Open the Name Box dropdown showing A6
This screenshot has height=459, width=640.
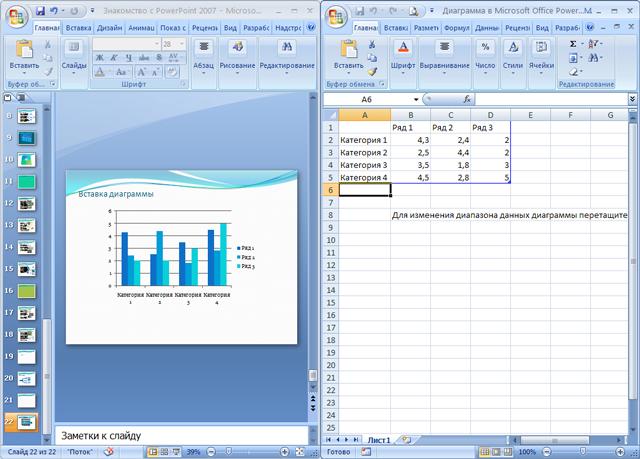click(x=416, y=100)
